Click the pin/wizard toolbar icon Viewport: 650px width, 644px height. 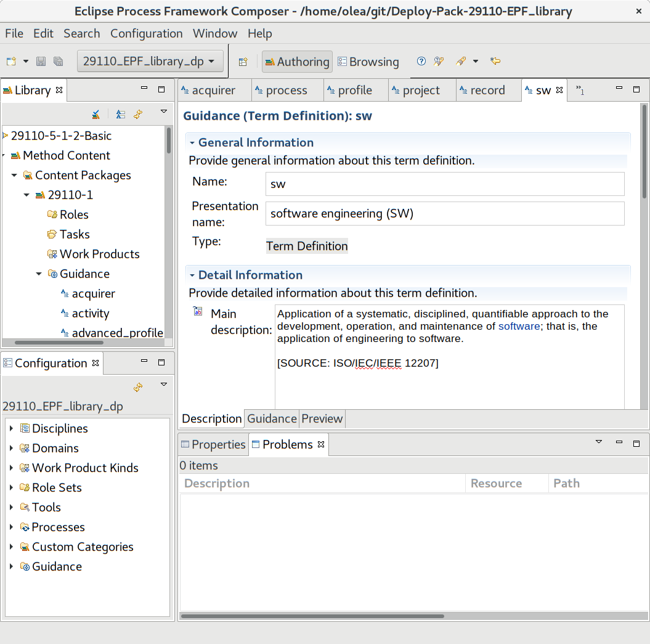pos(461,62)
